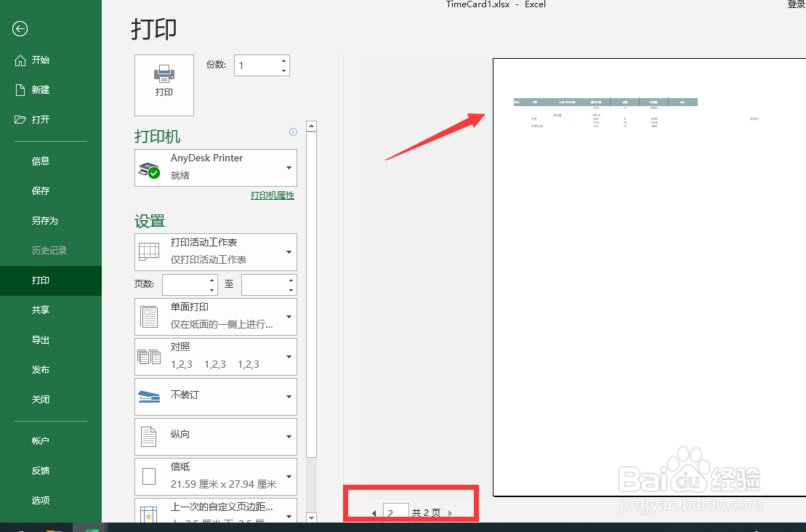Click the Letter paper size icon
The width and height of the screenshot is (806, 532).
[x=149, y=476]
